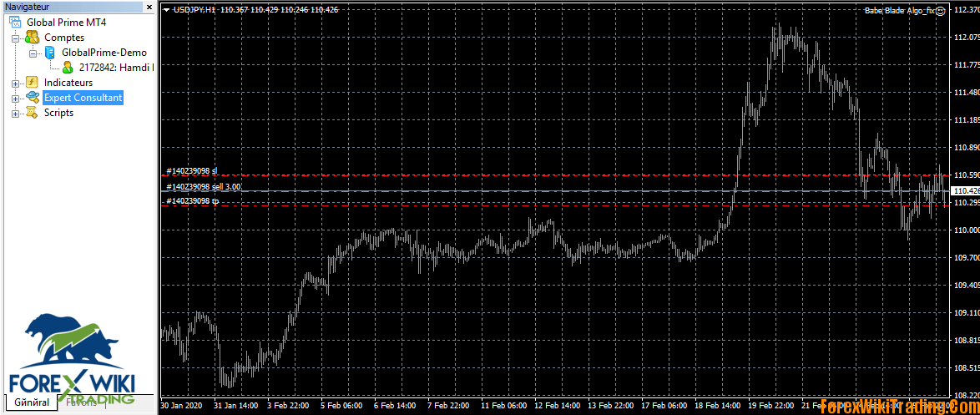The image size is (980, 415).
Task: Select the 2172842 Hamdi account user icon
Action: (68, 67)
